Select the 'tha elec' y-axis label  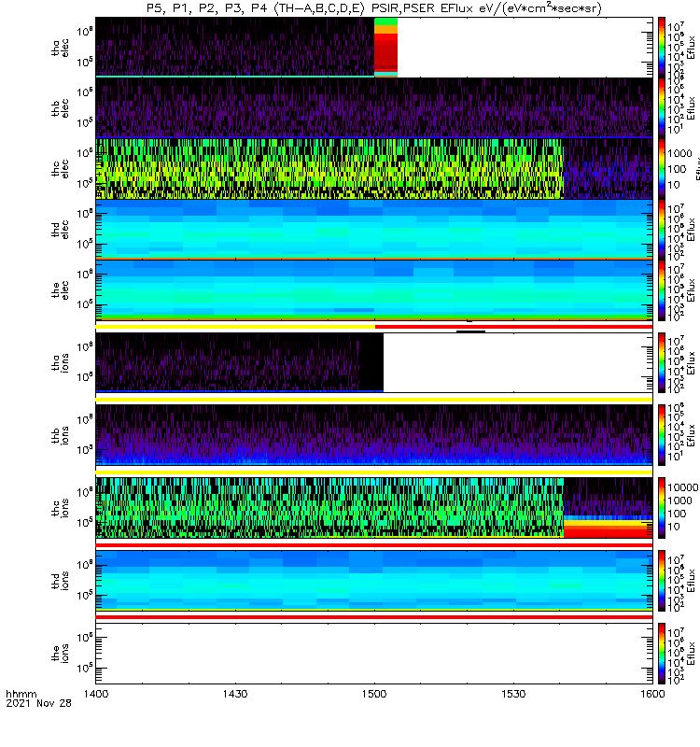[61, 48]
